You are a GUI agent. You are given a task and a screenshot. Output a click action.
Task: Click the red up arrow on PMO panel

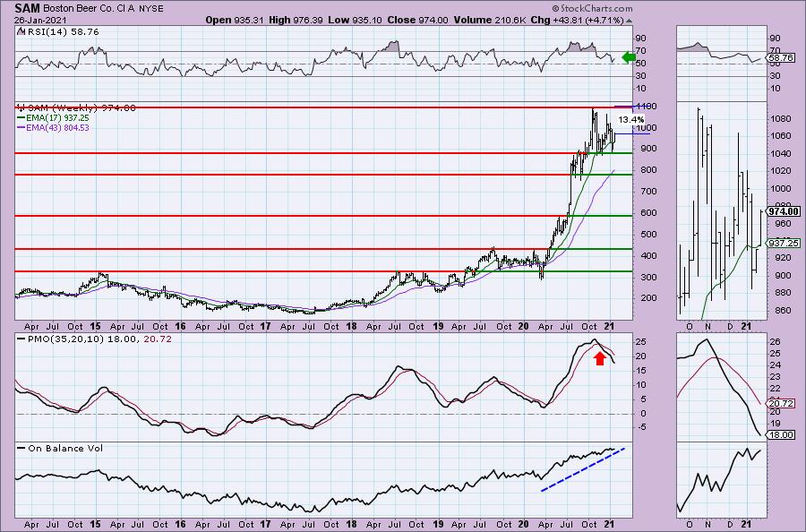pos(599,357)
